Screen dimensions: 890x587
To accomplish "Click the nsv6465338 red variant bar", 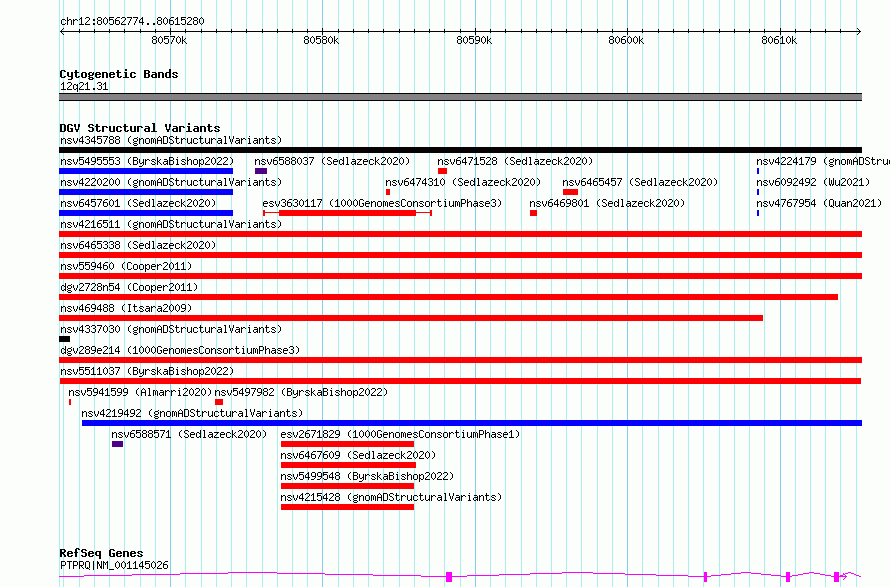I will pos(460,255).
